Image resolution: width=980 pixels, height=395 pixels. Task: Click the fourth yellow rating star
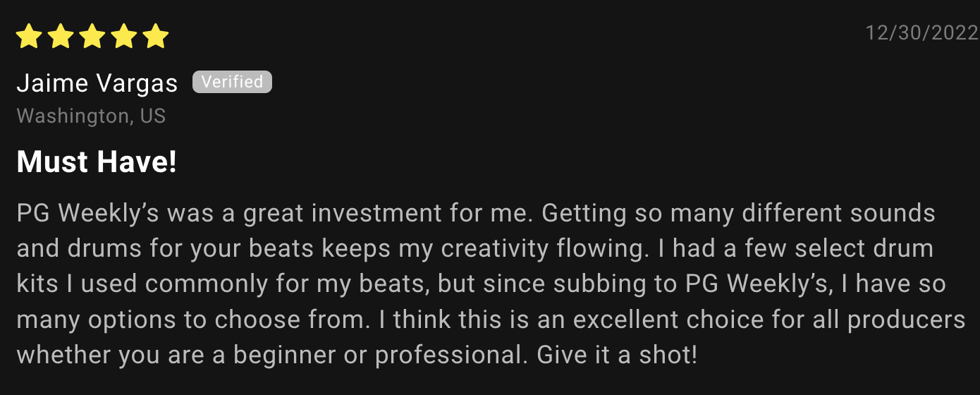pos(124,36)
